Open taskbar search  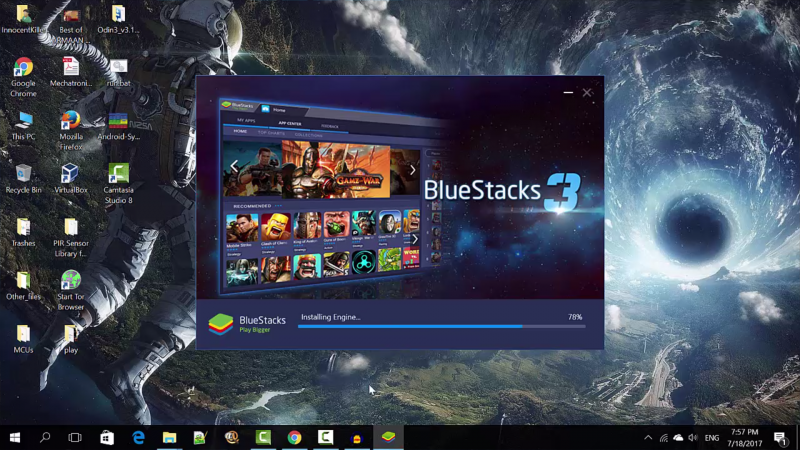(45, 438)
